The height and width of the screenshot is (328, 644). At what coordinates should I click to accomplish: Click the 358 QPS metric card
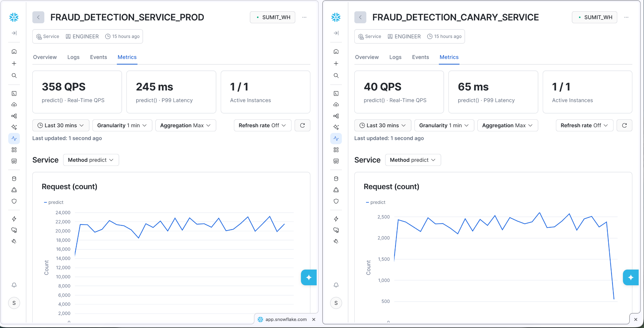coord(77,92)
